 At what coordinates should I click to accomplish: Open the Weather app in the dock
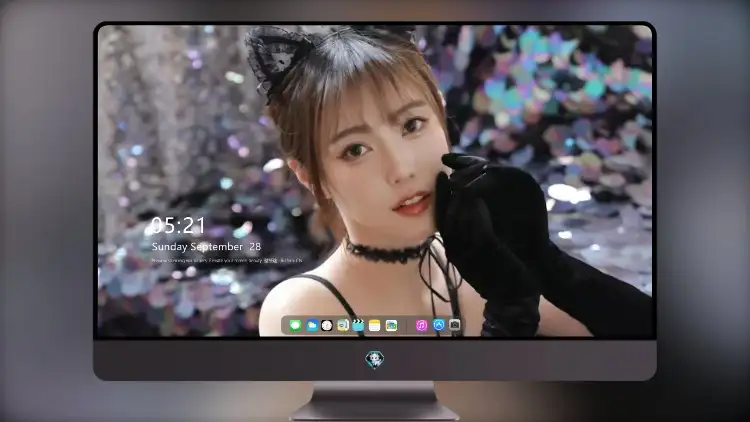coord(311,325)
